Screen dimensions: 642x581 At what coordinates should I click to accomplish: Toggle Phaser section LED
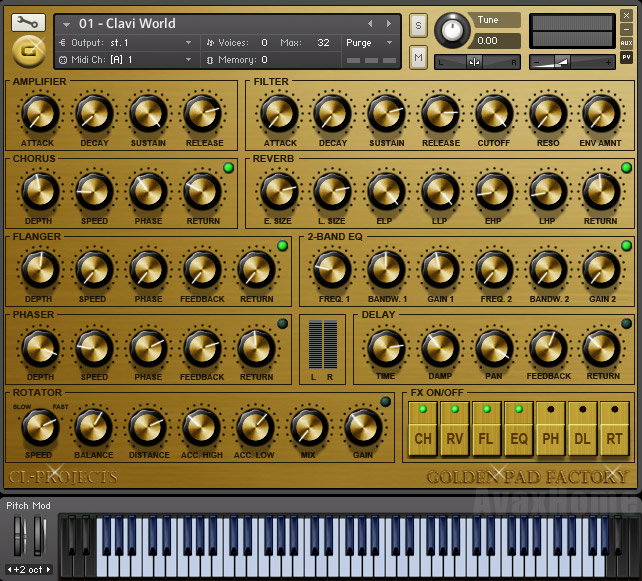(283, 323)
